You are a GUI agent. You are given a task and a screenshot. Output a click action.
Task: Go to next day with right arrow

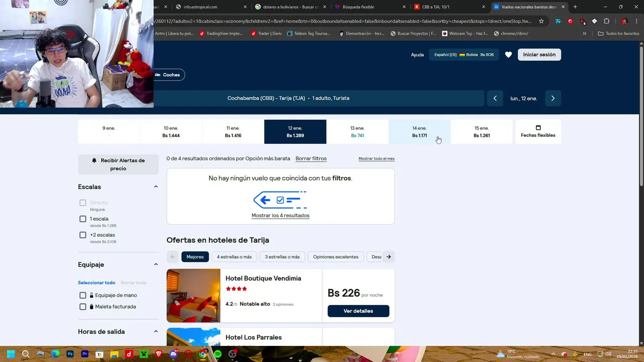tap(552, 99)
